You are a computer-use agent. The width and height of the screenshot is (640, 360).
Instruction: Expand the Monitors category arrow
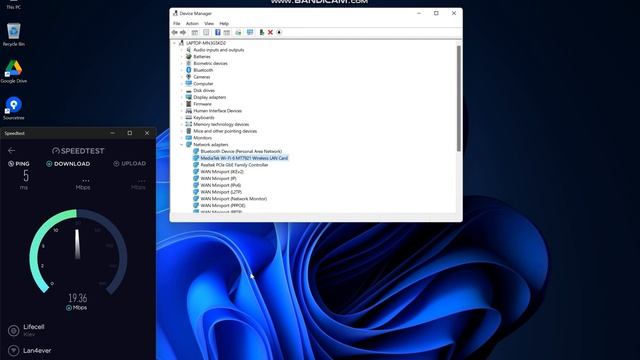pyautogui.click(x=182, y=138)
